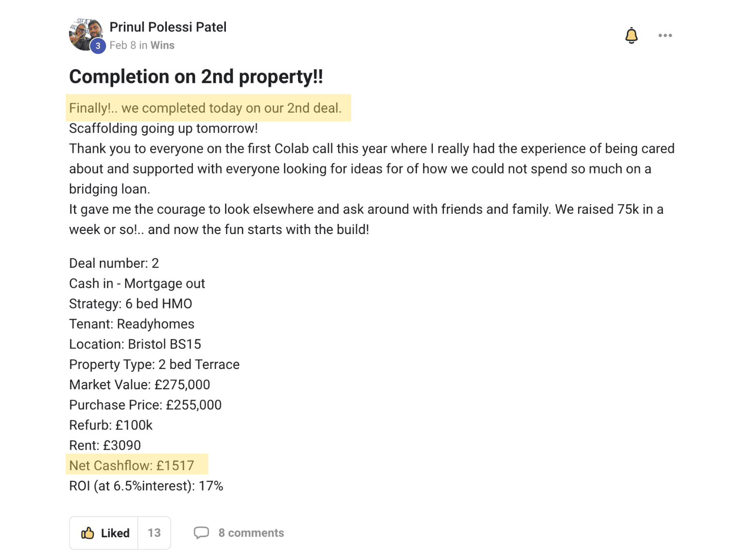742x560 pixels.
Task: Click the ROI 17% line
Action: pyautogui.click(x=146, y=486)
